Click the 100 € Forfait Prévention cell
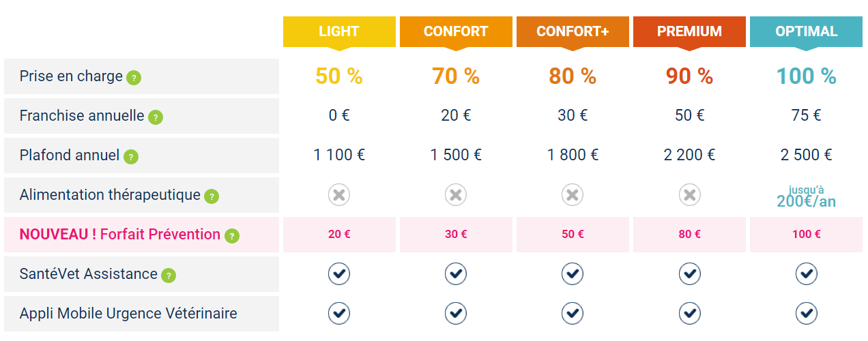The height and width of the screenshot is (341, 868). (x=807, y=235)
